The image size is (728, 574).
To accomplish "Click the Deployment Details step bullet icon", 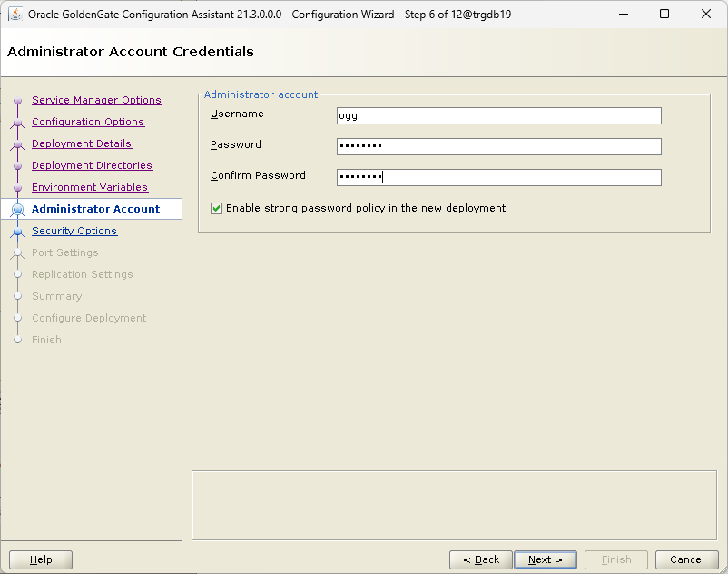I will (17, 144).
